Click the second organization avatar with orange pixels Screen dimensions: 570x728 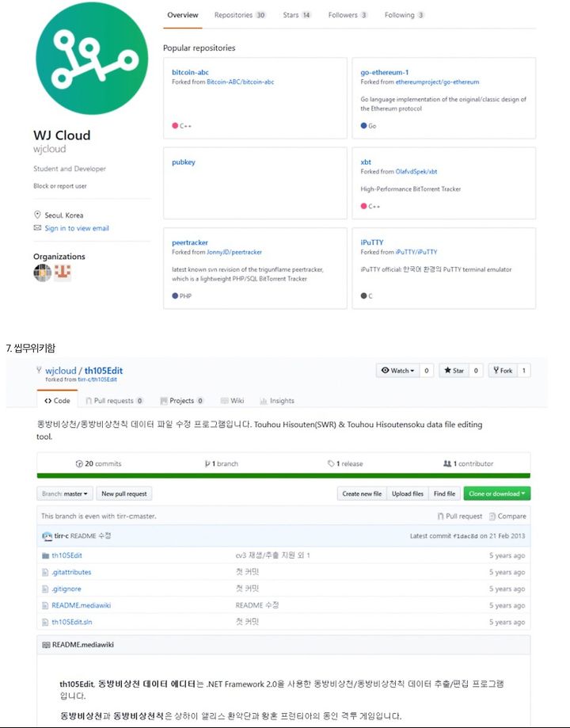[x=63, y=273]
